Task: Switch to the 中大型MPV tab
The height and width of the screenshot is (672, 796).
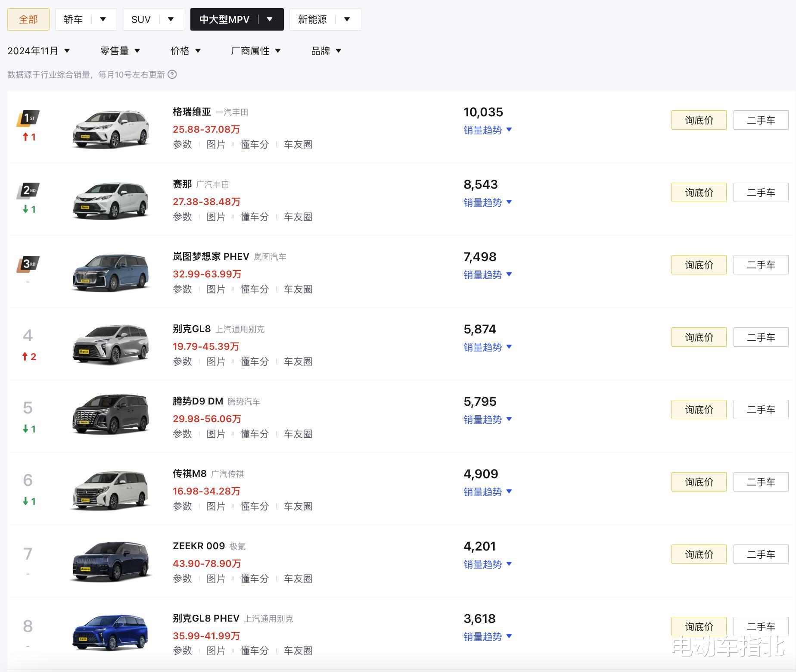Action: point(224,19)
